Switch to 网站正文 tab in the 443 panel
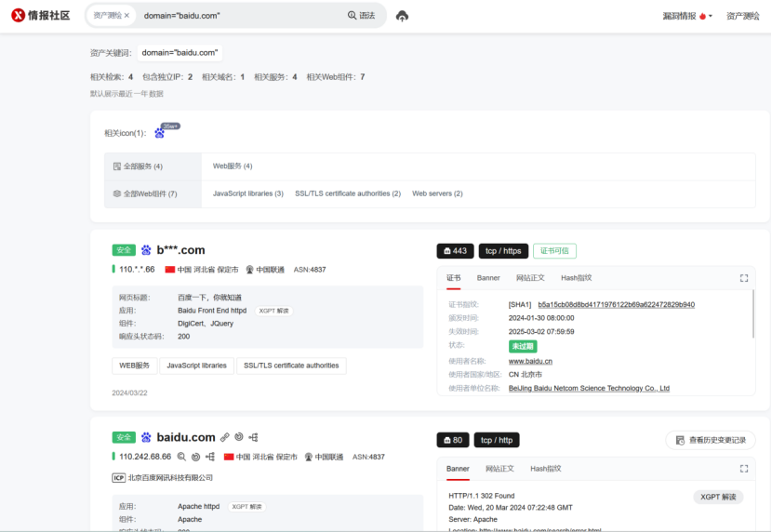772x532 pixels. point(530,278)
